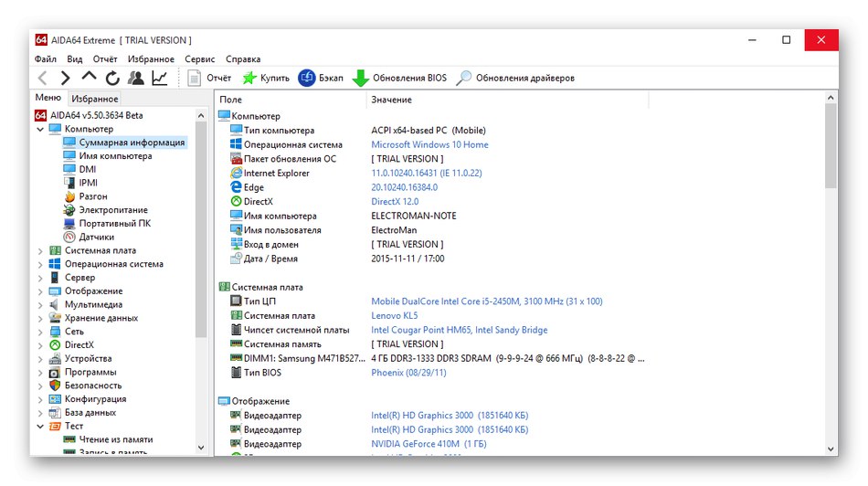The width and height of the screenshot is (868, 486).
Task: Select Чтение из памяти under Тест
Action: click(x=116, y=439)
